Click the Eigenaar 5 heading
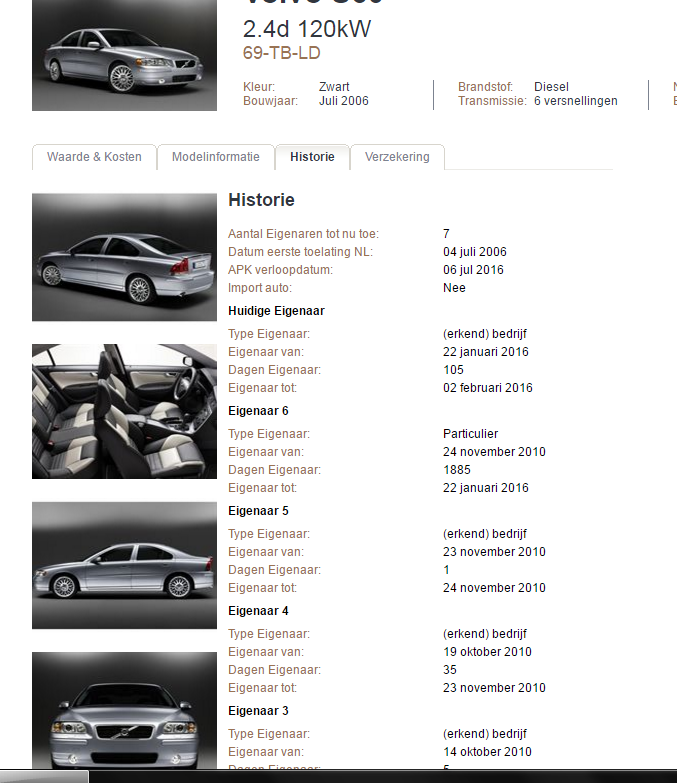 (x=258, y=511)
